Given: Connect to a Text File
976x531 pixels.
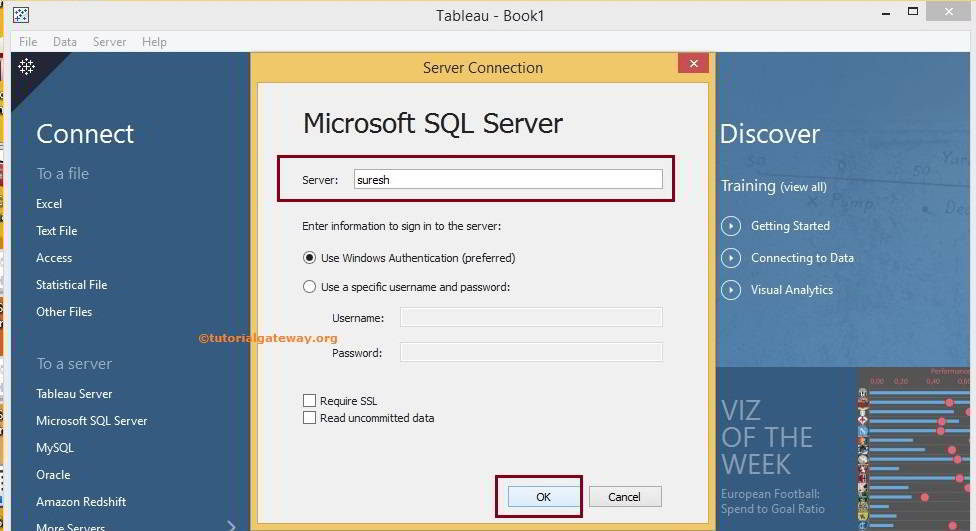Looking at the screenshot, I should [x=57, y=231].
